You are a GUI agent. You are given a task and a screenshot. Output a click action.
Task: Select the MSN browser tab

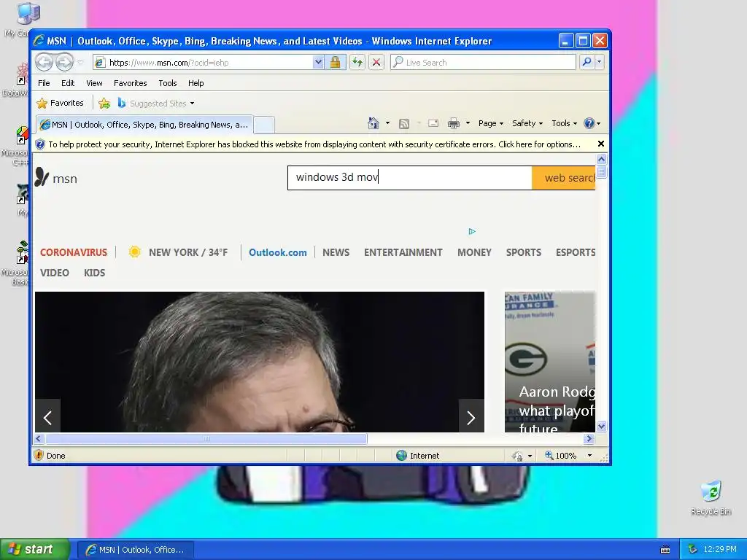144,125
